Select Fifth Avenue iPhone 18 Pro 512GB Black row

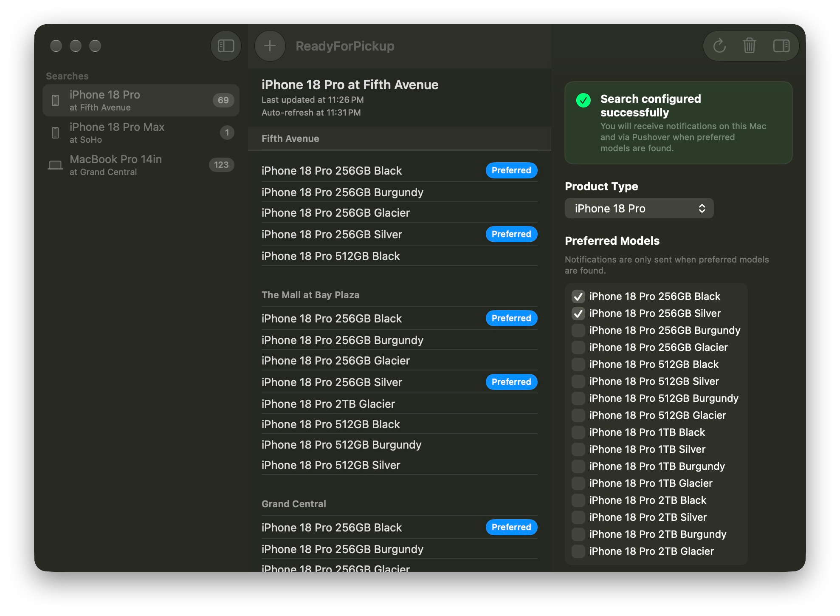tap(399, 256)
